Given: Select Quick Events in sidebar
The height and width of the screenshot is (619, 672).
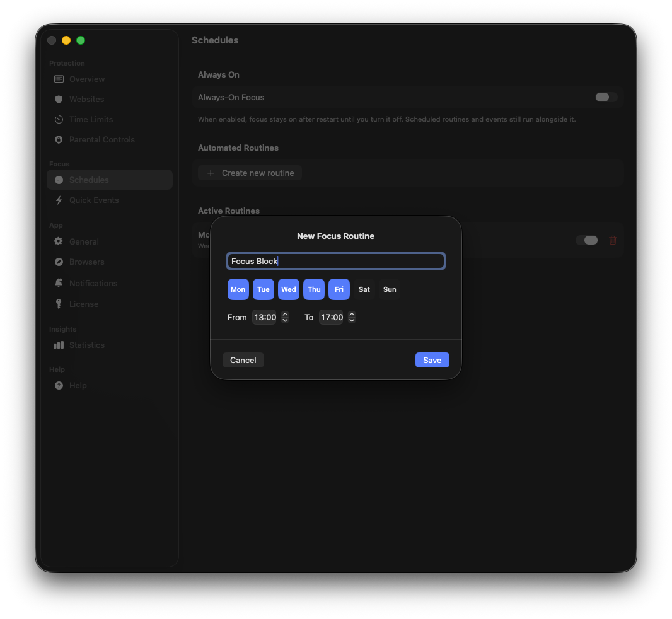Looking at the screenshot, I should (110, 200).
